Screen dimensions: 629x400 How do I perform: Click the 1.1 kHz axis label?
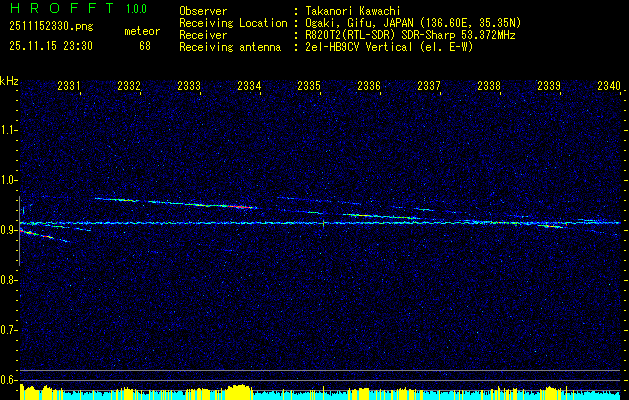click(8, 130)
